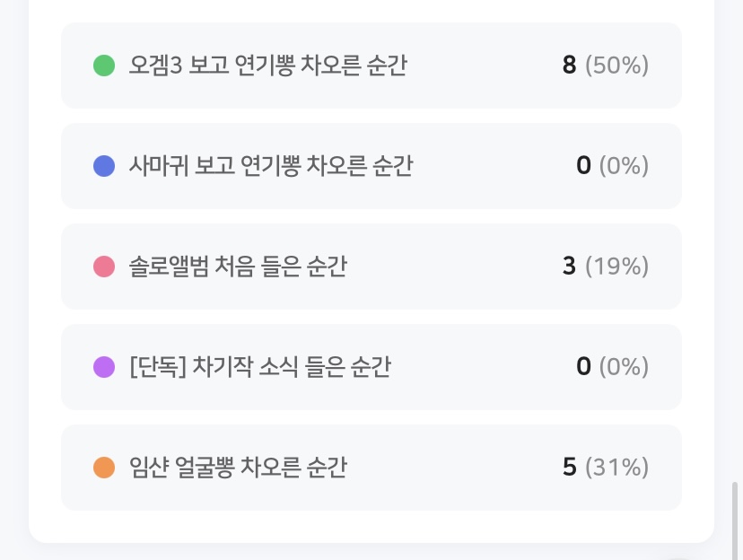The width and height of the screenshot is (743, 560).
Task: Choose the '솔로앨범 처음 들은 순간' label
Action: coord(238,267)
